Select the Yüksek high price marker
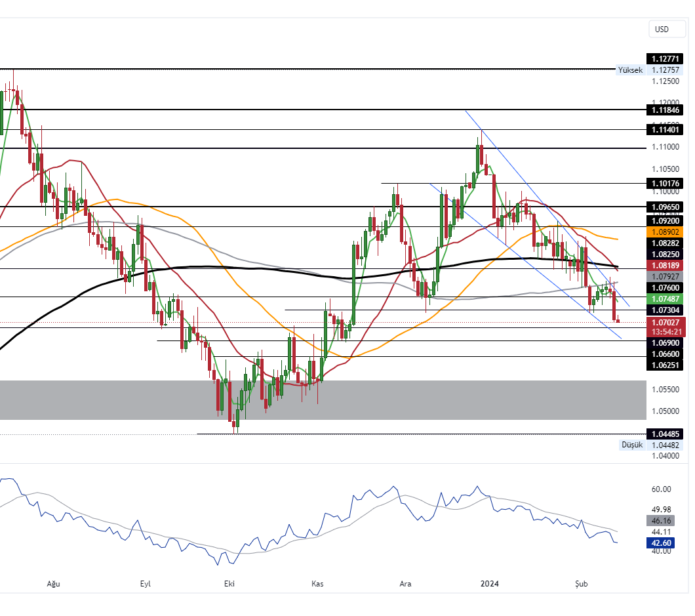Viewport: 695px width, 616px height. 629,70
